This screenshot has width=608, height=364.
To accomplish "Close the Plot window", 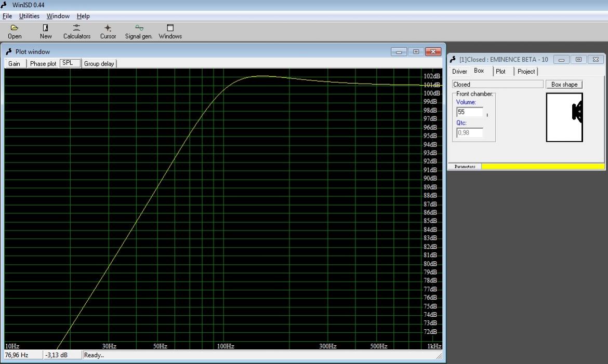I will 433,51.
